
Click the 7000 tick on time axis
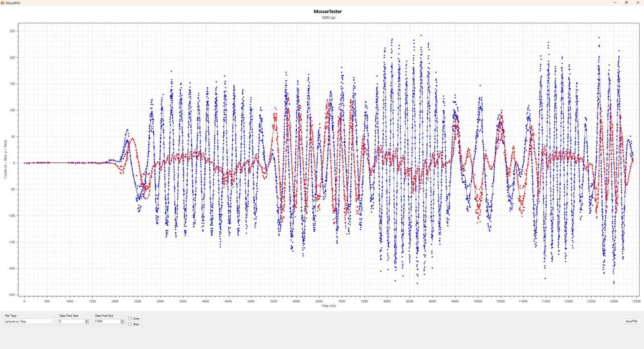pos(342,301)
